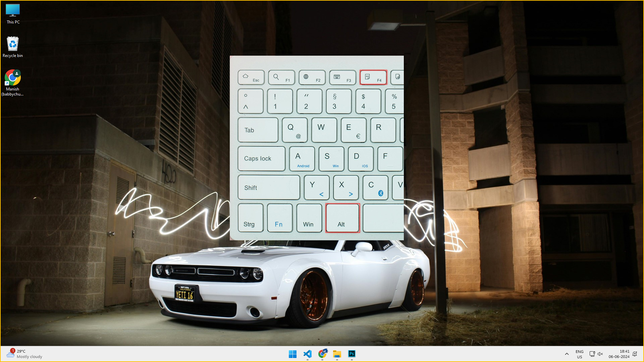Viewport: 644px width, 362px height.
Task: Open the notification bell in the tray
Action: coord(635,354)
